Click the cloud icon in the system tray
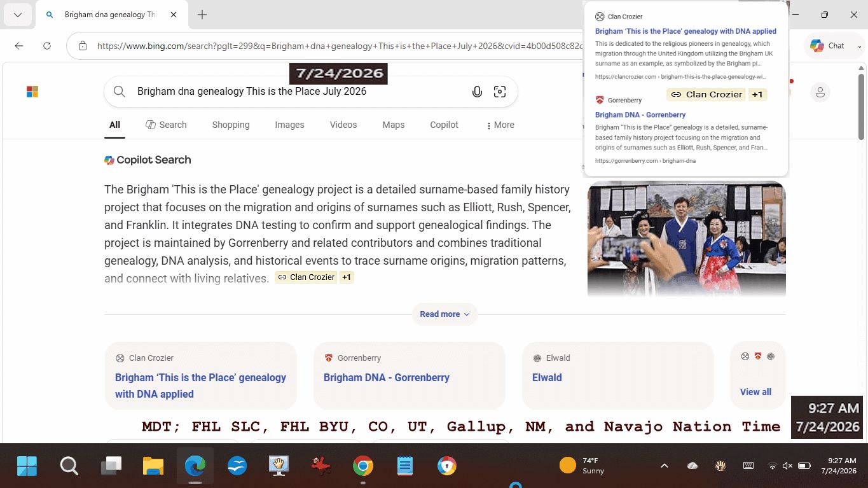 coord(692,466)
